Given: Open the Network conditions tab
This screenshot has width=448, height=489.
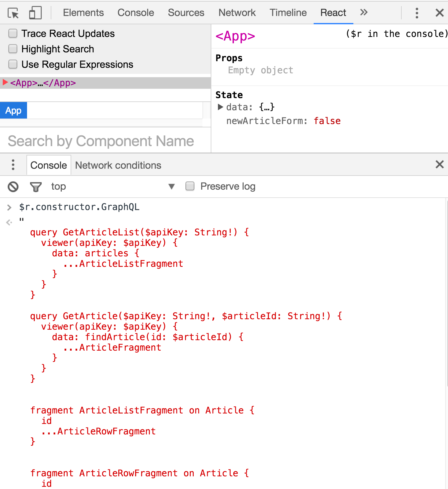Looking at the screenshot, I should point(118,165).
